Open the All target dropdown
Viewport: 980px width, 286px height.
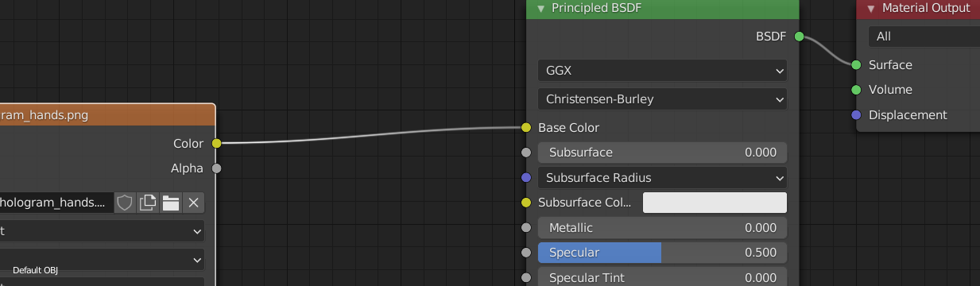[x=924, y=37]
